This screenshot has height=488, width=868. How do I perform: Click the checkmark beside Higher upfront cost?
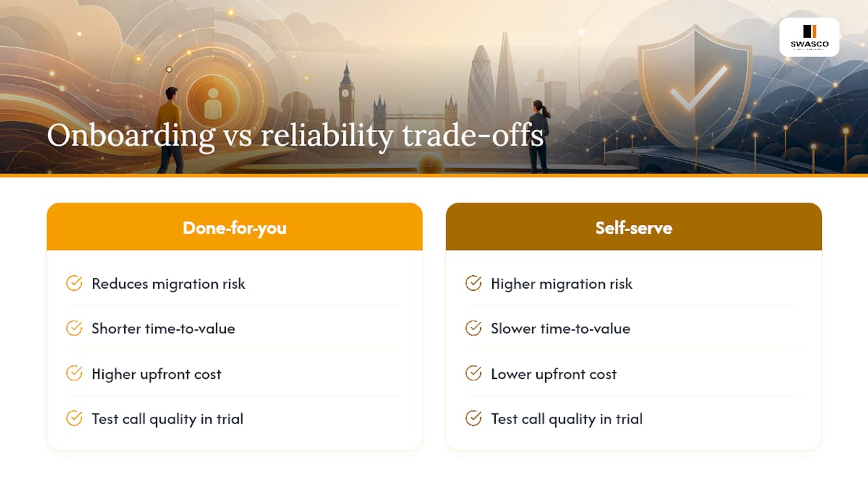74,373
